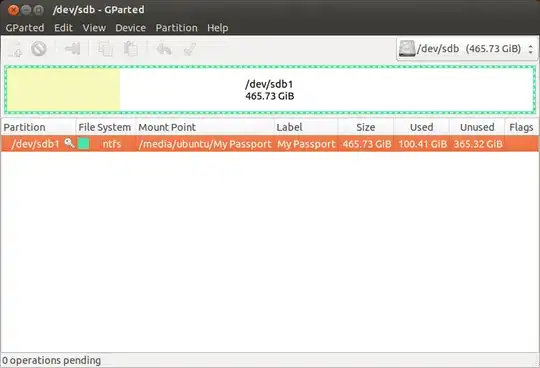Click the ntfs file system cell
The width and height of the screenshot is (540, 368).
(x=112, y=144)
